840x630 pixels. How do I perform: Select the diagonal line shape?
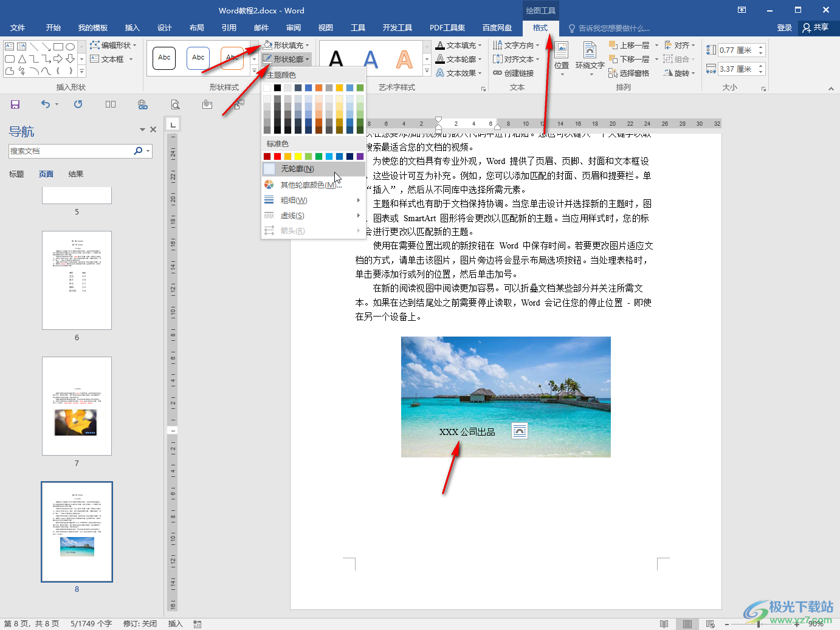coord(34,47)
